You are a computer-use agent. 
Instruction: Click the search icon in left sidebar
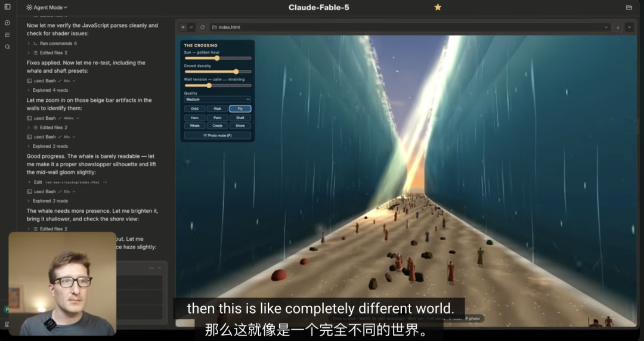click(7, 47)
